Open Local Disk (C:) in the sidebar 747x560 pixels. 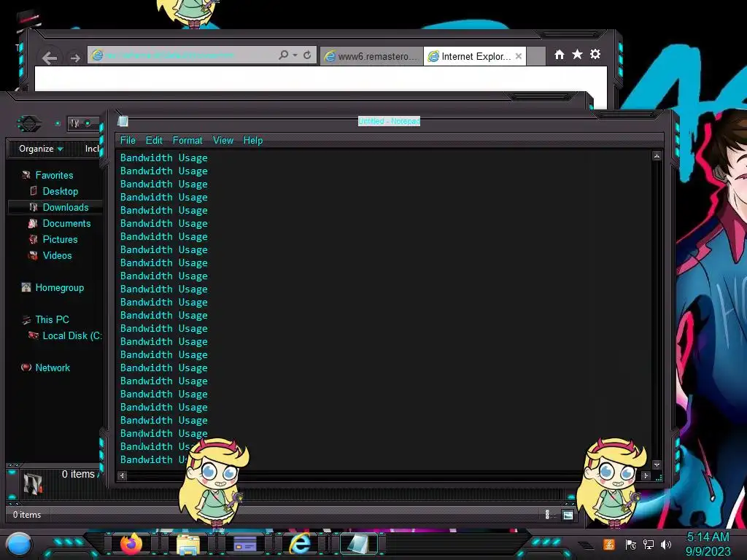[x=71, y=335]
